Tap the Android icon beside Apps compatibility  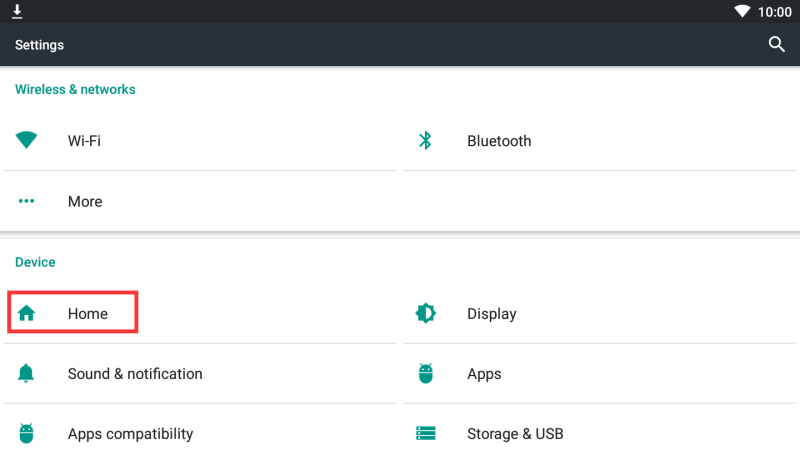[27, 434]
